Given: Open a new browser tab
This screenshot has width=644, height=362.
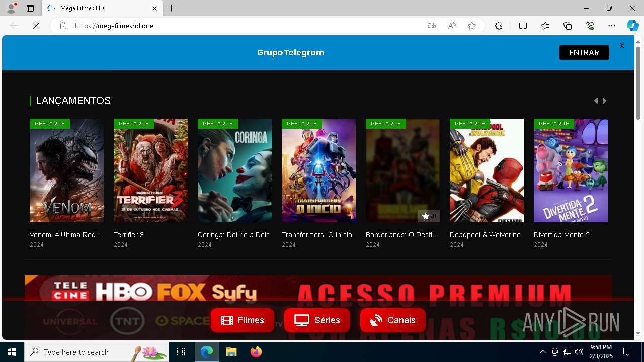Looking at the screenshot, I should click(172, 8).
